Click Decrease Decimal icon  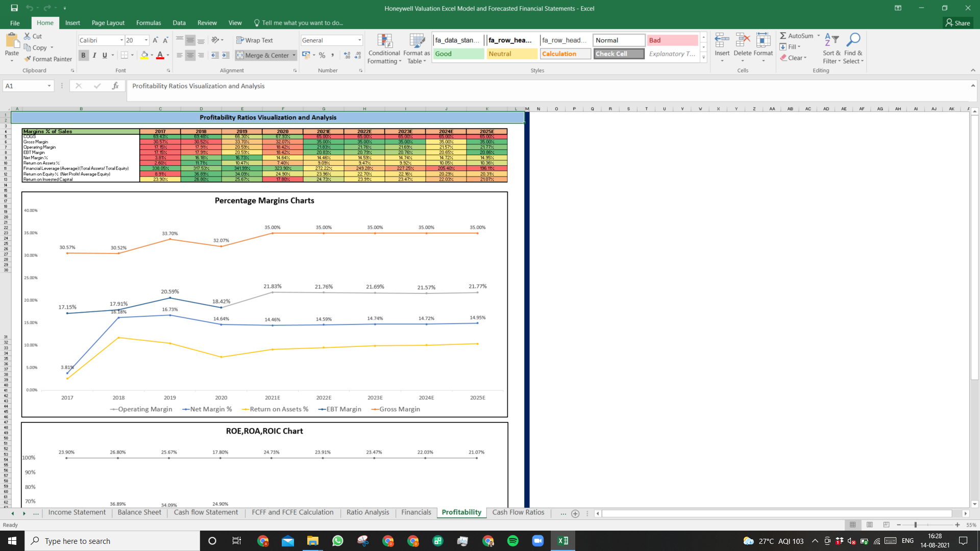pyautogui.click(x=358, y=55)
